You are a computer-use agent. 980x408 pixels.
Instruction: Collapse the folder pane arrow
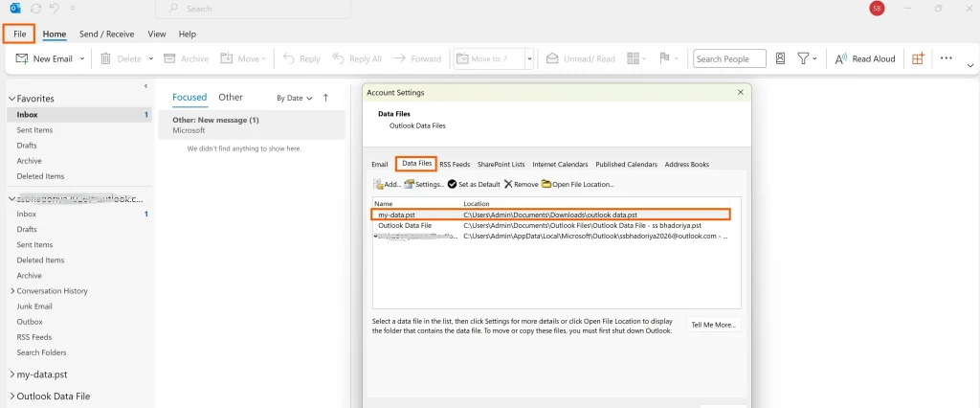point(145,86)
